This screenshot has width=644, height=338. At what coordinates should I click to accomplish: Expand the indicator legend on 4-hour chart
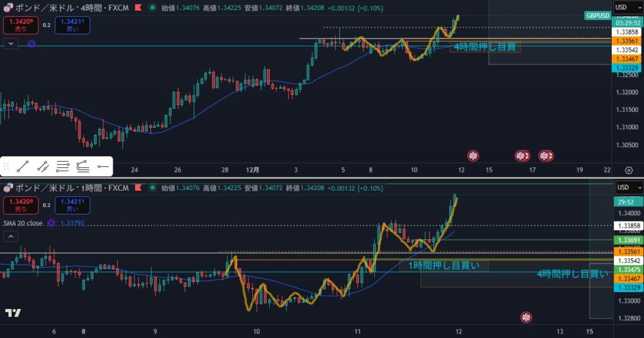click(x=11, y=43)
